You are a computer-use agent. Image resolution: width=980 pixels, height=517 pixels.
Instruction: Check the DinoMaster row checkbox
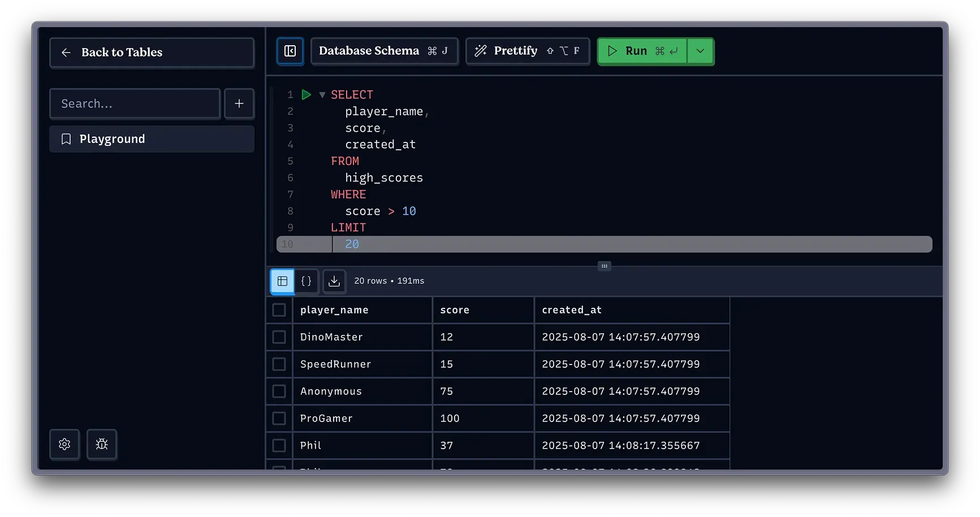pos(279,336)
